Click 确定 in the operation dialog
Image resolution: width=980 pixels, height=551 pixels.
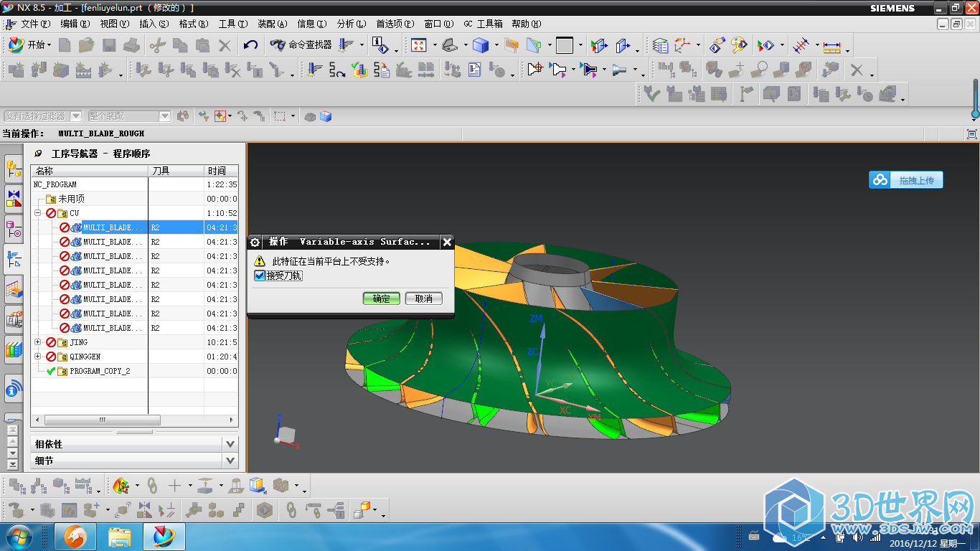pos(381,298)
